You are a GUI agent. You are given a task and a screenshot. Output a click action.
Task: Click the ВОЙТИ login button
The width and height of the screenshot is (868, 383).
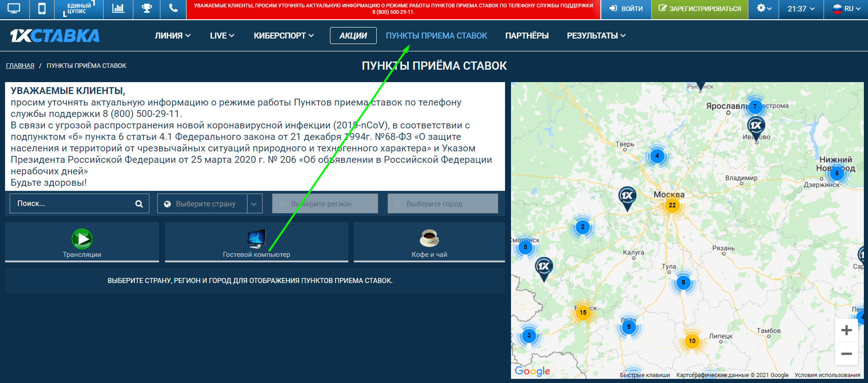pos(626,9)
